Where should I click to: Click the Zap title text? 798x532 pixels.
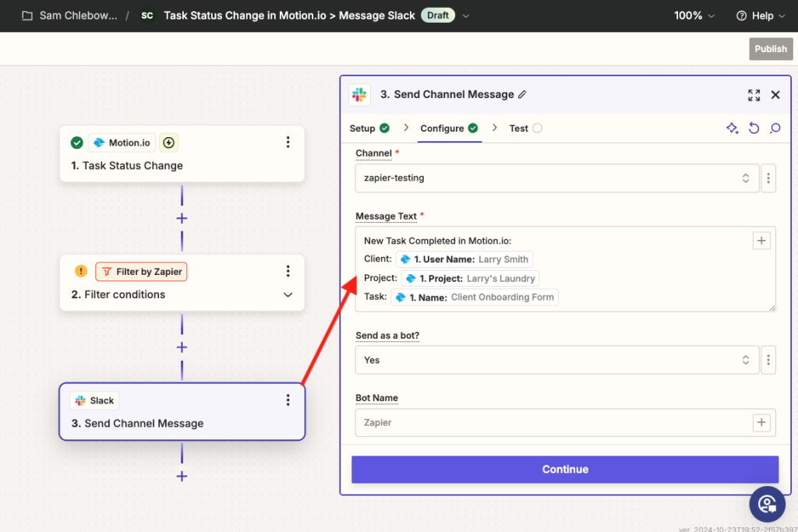[289, 16]
